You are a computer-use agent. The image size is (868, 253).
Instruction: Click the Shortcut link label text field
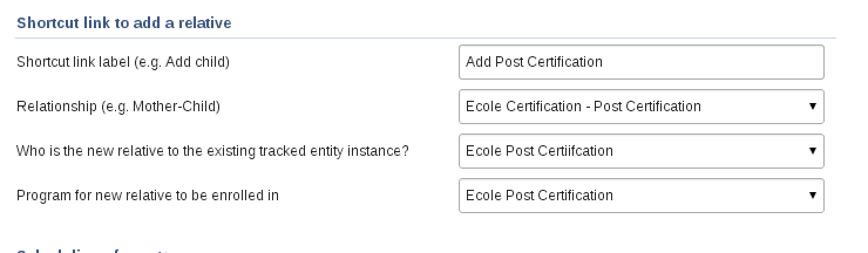(x=641, y=62)
